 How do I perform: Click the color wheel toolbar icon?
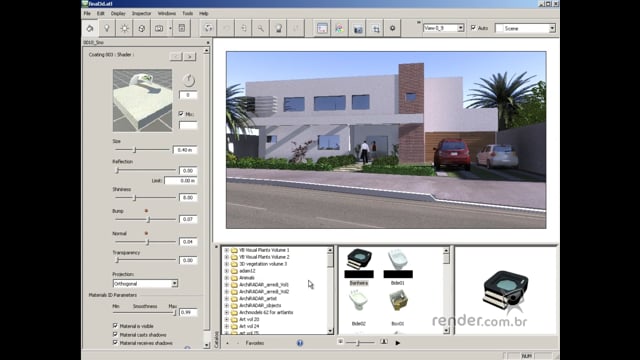(340, 28)
